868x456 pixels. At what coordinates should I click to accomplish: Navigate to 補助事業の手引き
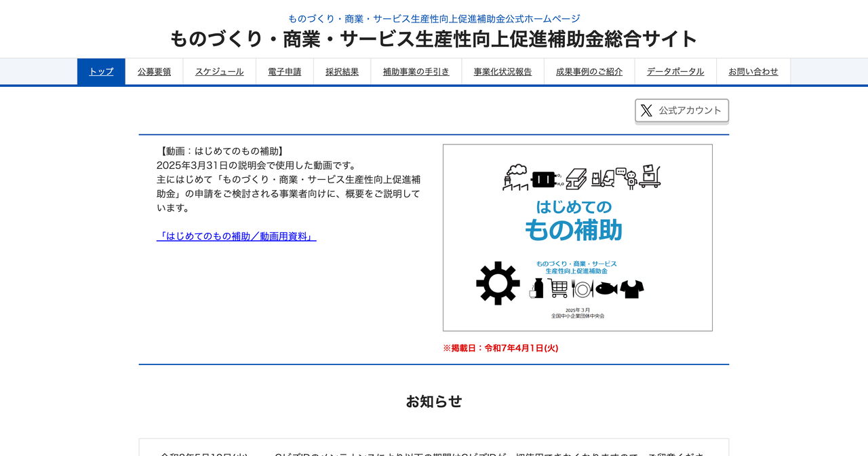click(x=416, y=71)
